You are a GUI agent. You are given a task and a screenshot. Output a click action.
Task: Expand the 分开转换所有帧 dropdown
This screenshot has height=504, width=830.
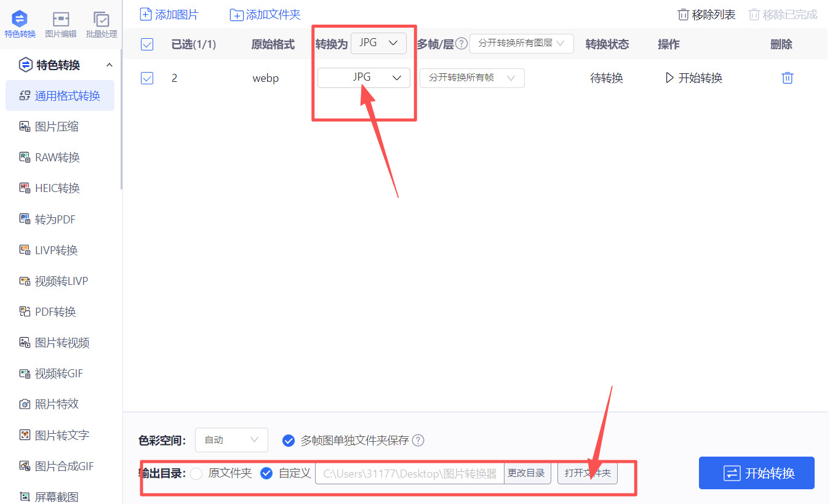471,78
